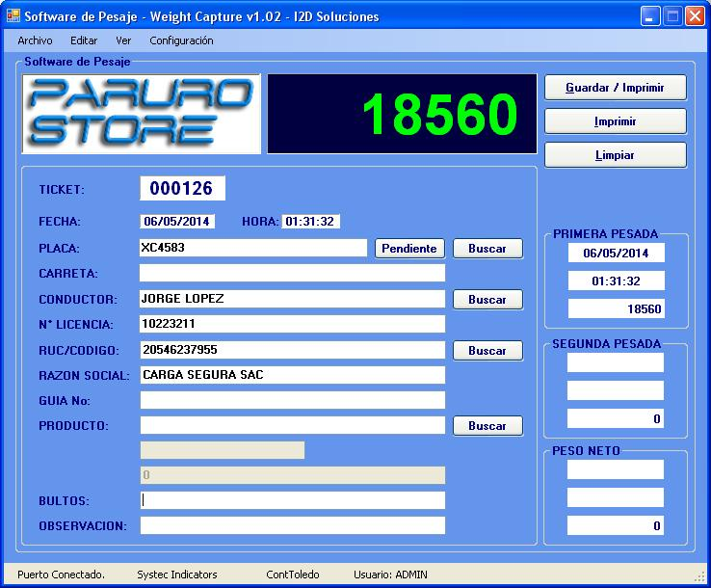Click the app icon in the title bar

[13, 16]
